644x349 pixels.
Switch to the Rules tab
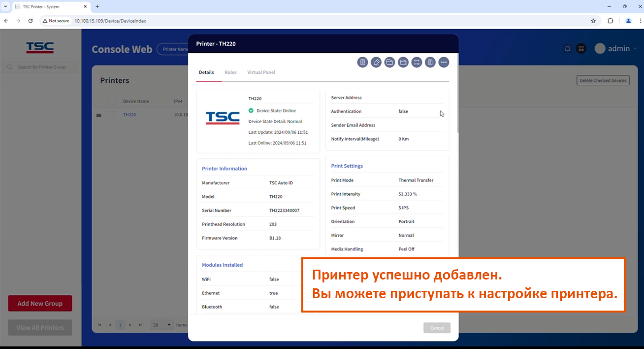pyautogui.click(x=230, y=72)
